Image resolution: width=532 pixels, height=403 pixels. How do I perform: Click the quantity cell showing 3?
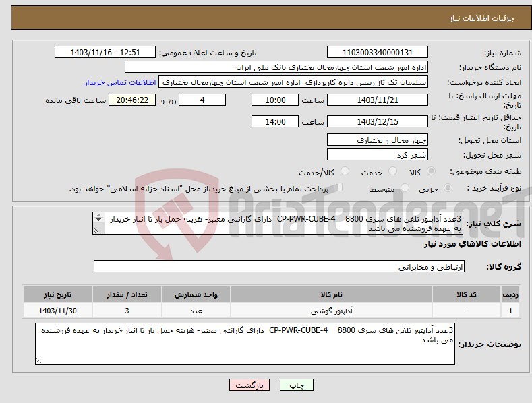127,311
